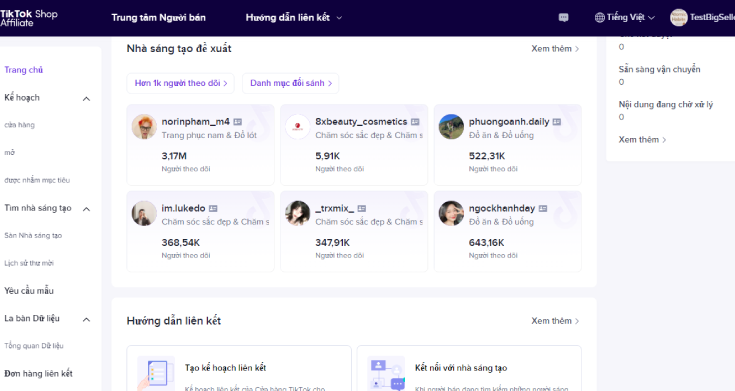
Task: Click the globe language icon
Action: point(600,18)
